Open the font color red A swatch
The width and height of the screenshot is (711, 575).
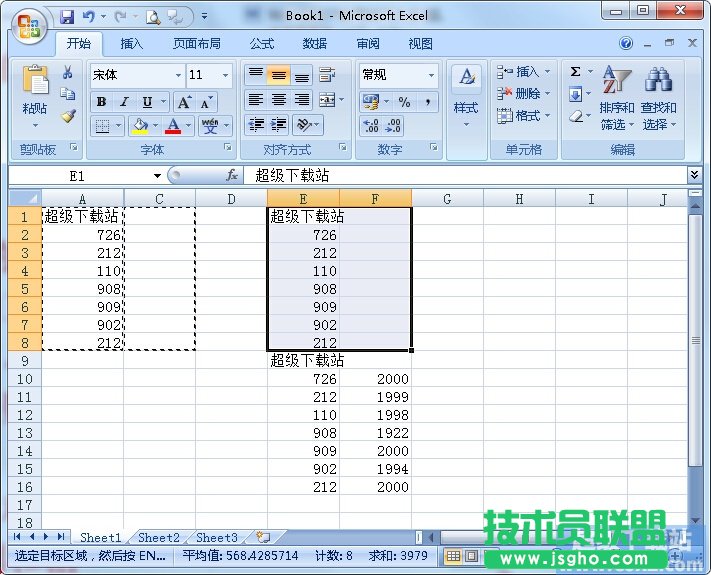(x=174, y=126)
